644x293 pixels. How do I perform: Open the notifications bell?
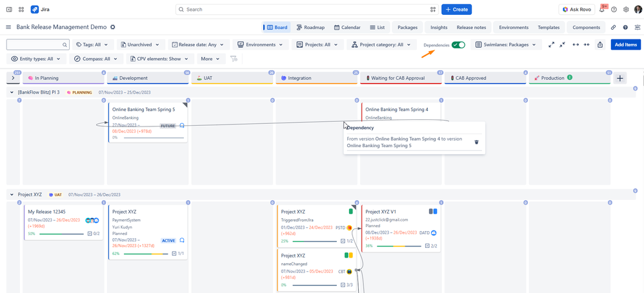click(x=601, y=10)
